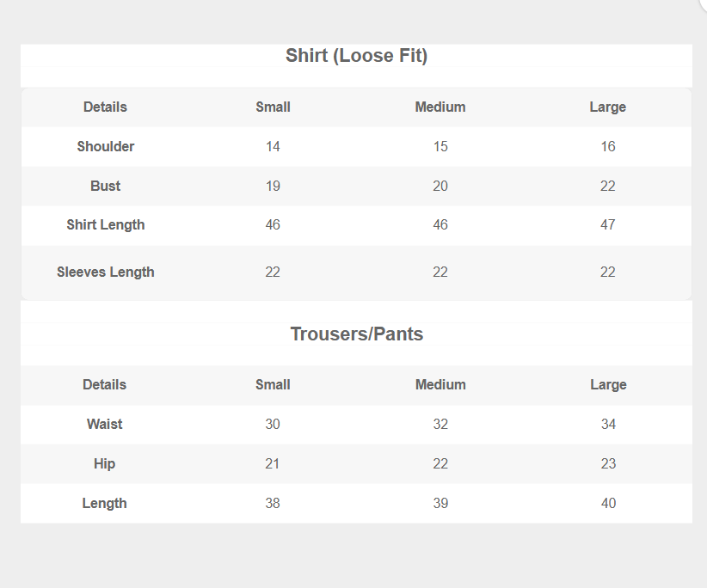This screenshot has height=588, width=707.
Task: Click the Large shirt length value 47
Action: coord(608,225)
